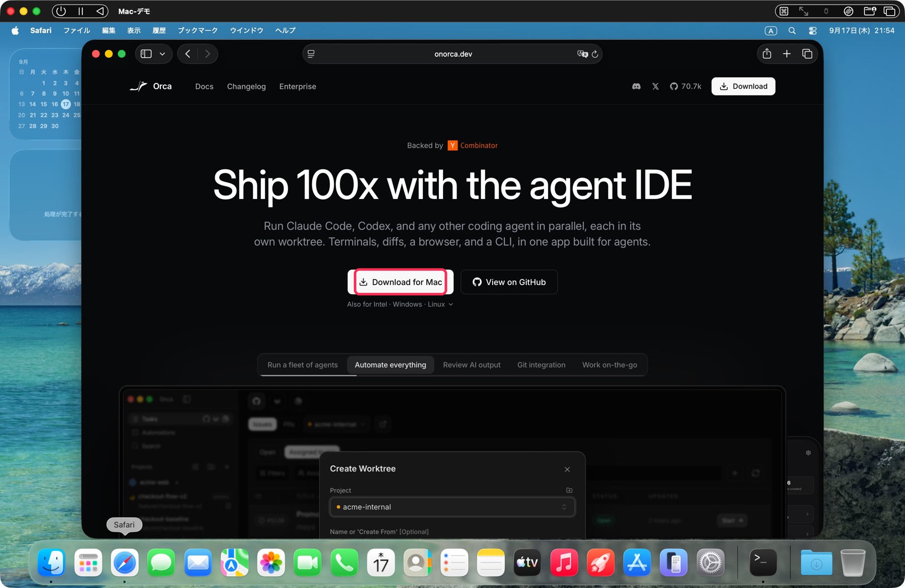Image resolution: width=905 pixels, height=588 pixels.
Task: Click Safari Share button
Action: [767, 54]
